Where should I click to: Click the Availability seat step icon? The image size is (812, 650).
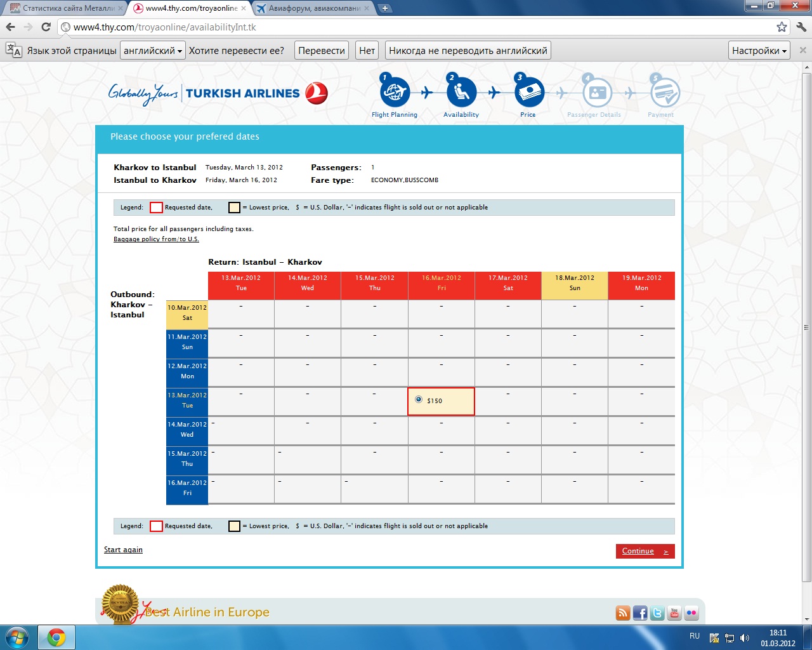point(461,93)
